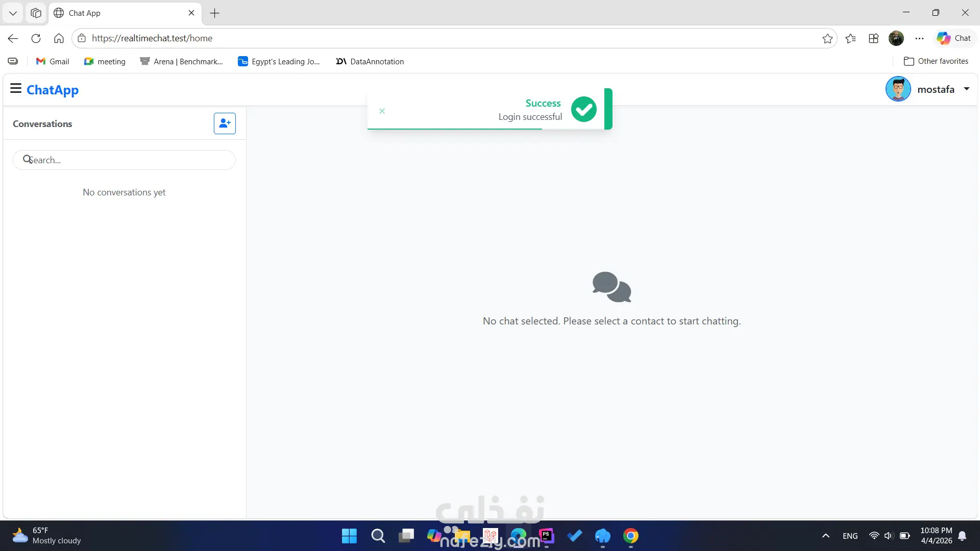The image size is (980, 551).
Task: Open a new browser tab
Action: tap(214, 13)
